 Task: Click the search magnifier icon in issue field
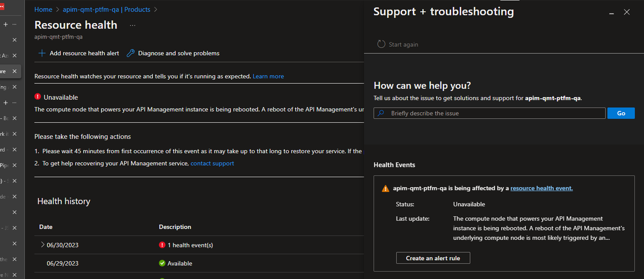tap(381, 113)
